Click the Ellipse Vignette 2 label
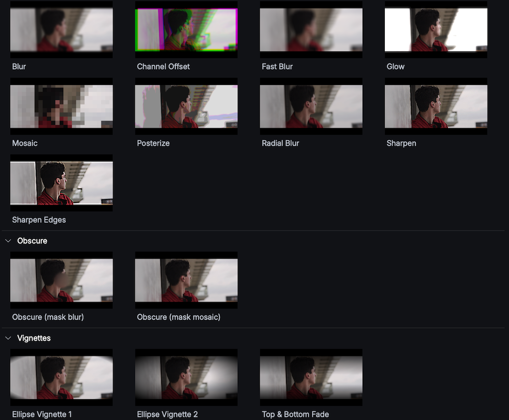 tap(167, 414)
